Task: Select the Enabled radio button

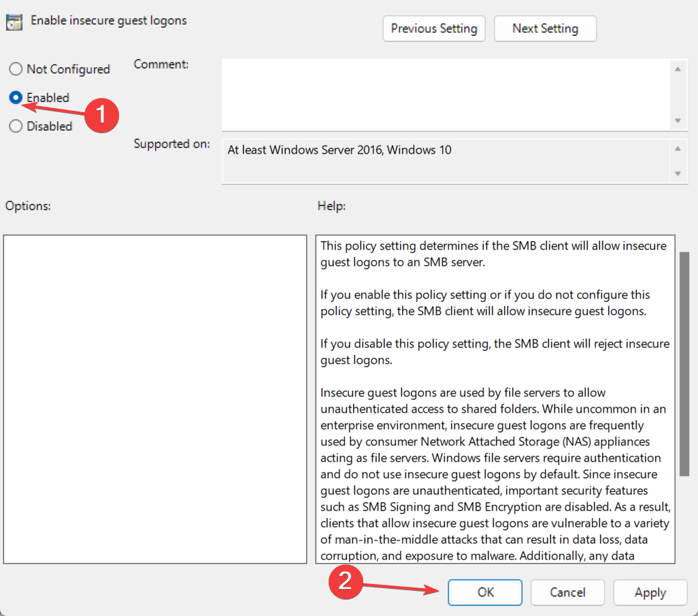Action: pyautogui.click(x=16, y=98)
